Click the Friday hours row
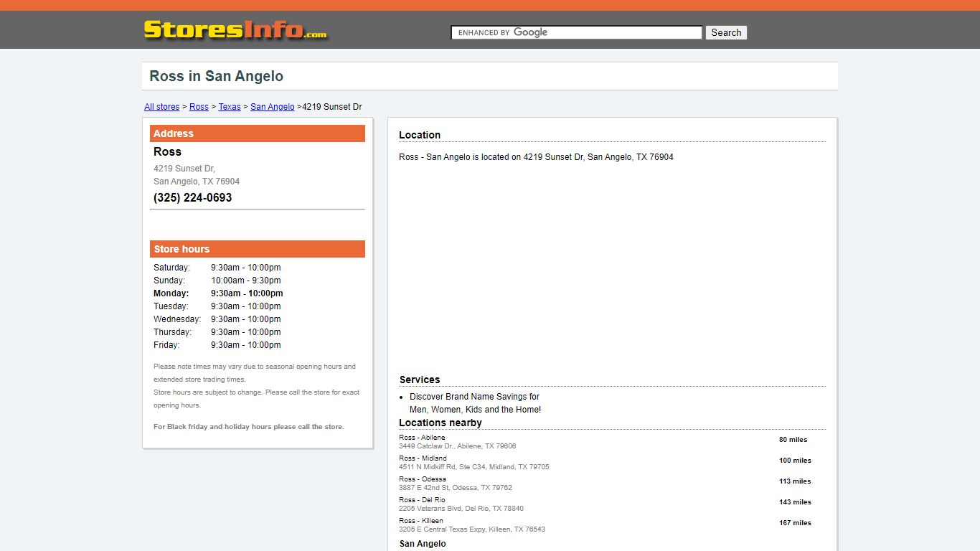980x551 pixels. click(217, 345)
